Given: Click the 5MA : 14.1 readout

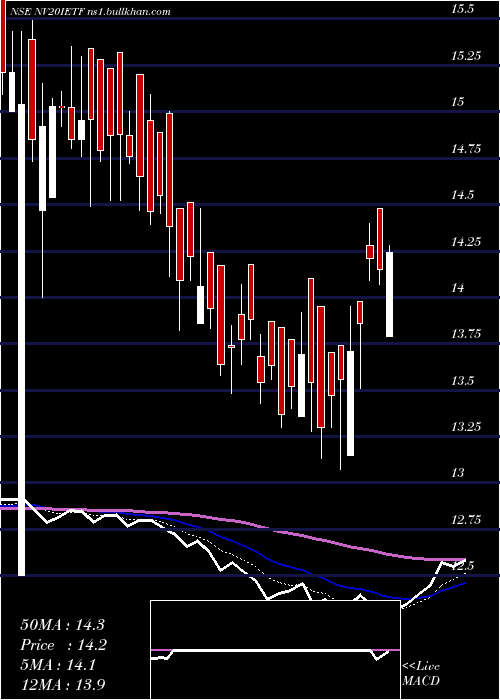Looking at the screenshot, I should pyautogui.click(x=58, y=665).
